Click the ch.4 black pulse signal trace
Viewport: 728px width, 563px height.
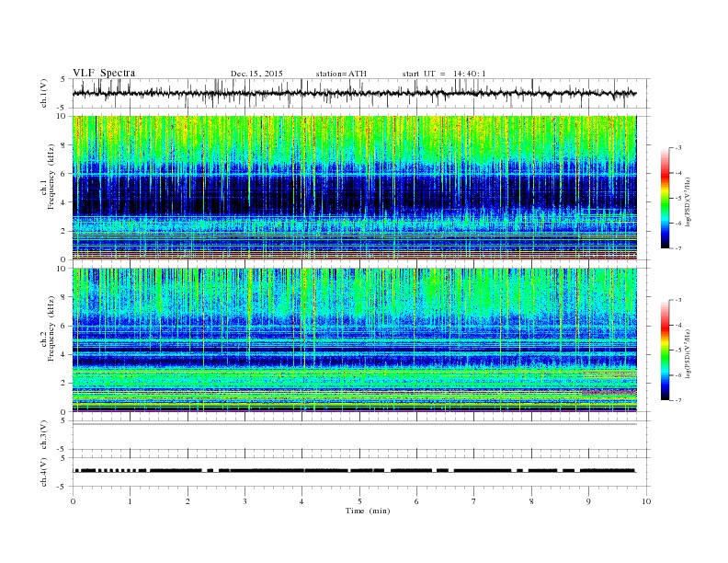[355, 471]
